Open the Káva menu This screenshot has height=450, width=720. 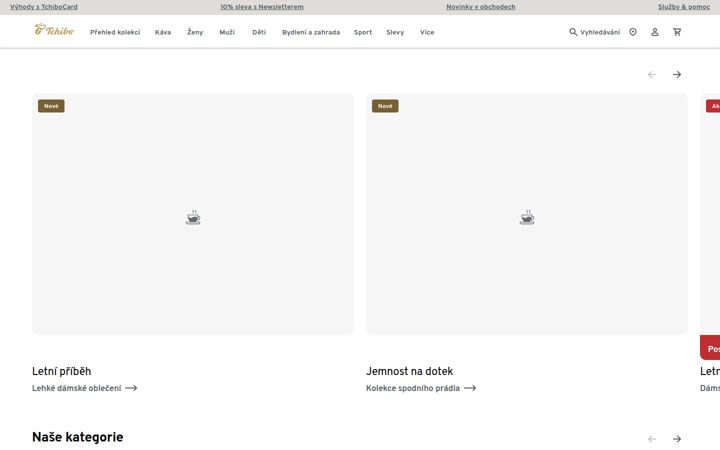pyautogui.click(x=163, y=32)
